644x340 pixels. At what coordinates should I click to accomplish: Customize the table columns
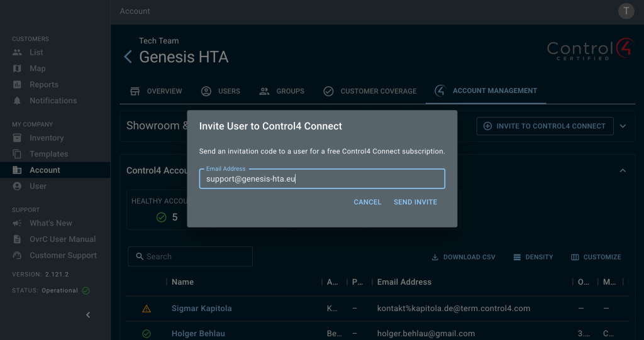coord(596,257)
